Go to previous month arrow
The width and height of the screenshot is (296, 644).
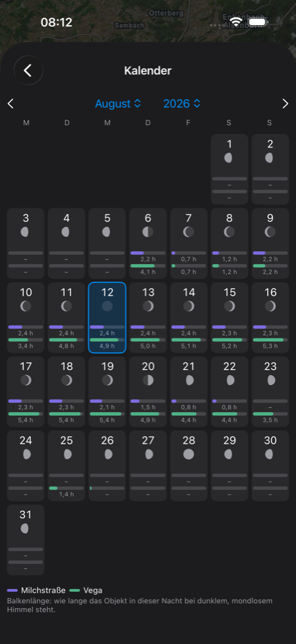tap(11, 104)
